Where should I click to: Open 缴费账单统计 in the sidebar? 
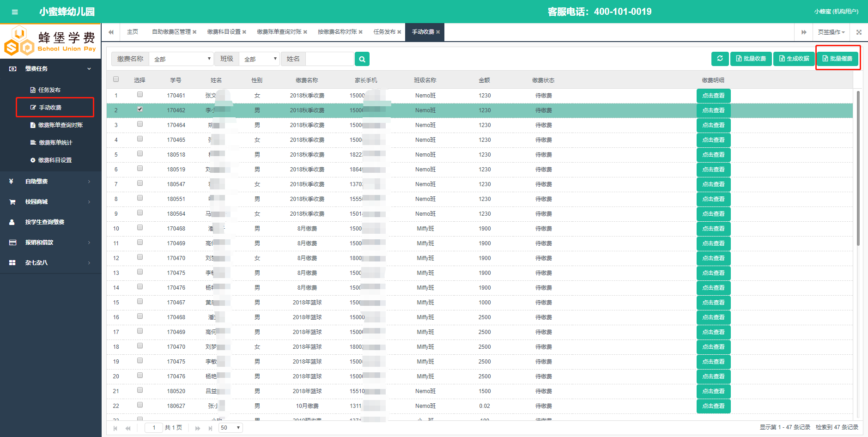point(55,143)
